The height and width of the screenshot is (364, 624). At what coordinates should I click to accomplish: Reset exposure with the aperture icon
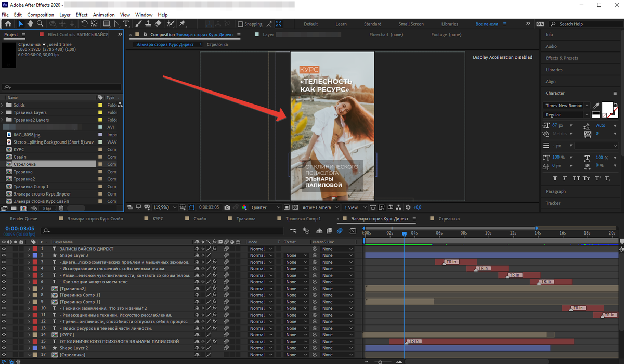click(409, 207)
